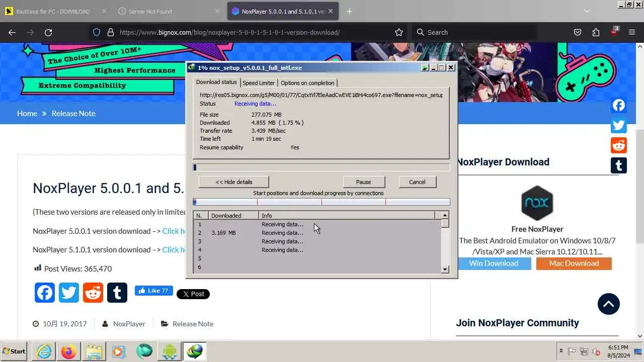
Task: Open the padlock site information
Action: [x=110, y=32]
